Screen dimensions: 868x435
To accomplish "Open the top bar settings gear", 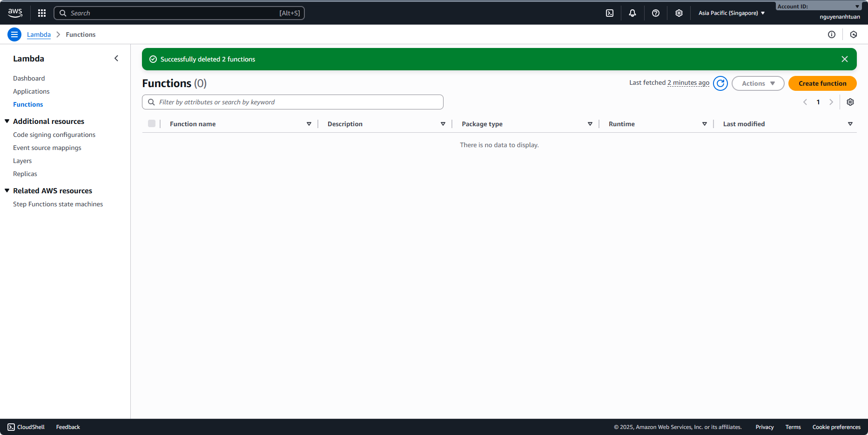I will (x=679, y=13).
